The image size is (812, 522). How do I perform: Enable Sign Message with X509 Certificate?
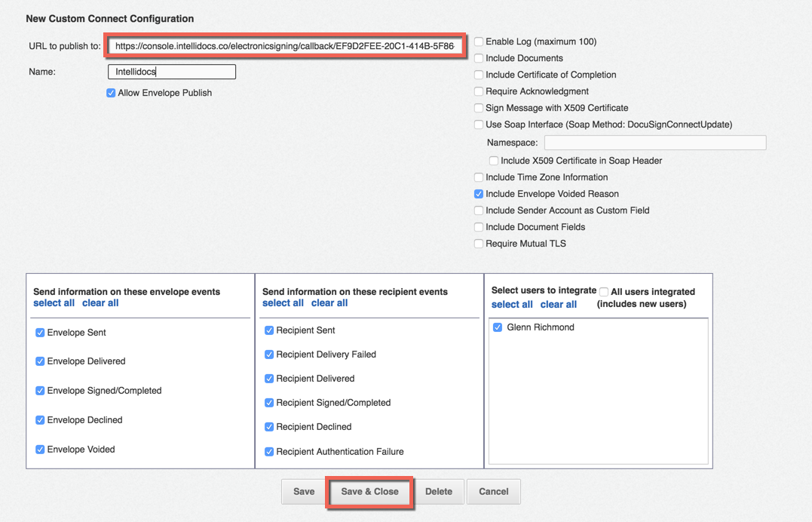(479, 108)
